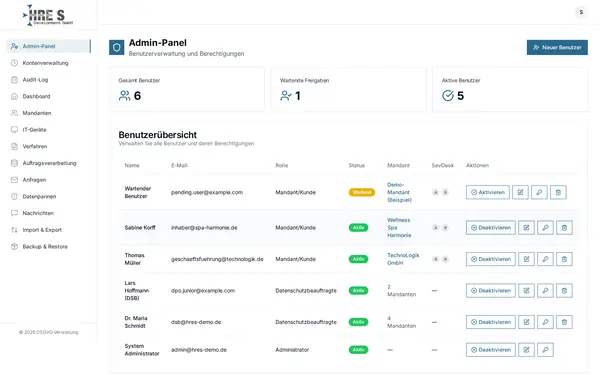Edit Lars Hoffmann (DSB) user entry

(527, 291)
